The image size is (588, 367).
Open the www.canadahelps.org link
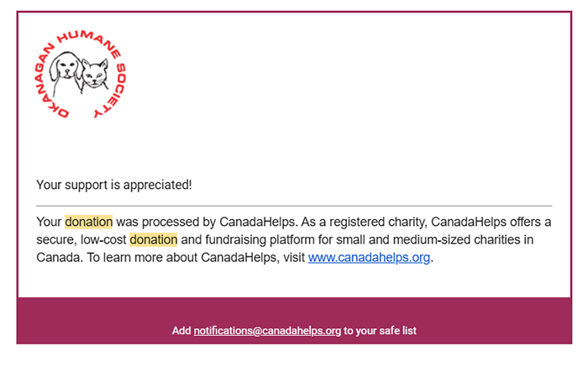point(369,258)
